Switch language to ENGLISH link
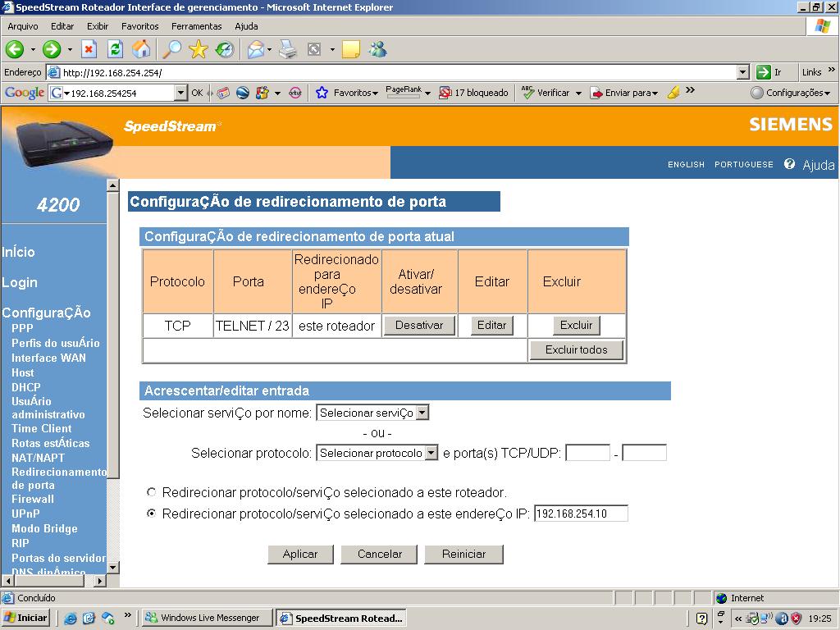The image size is (840, 630). (x=686, y=164)
